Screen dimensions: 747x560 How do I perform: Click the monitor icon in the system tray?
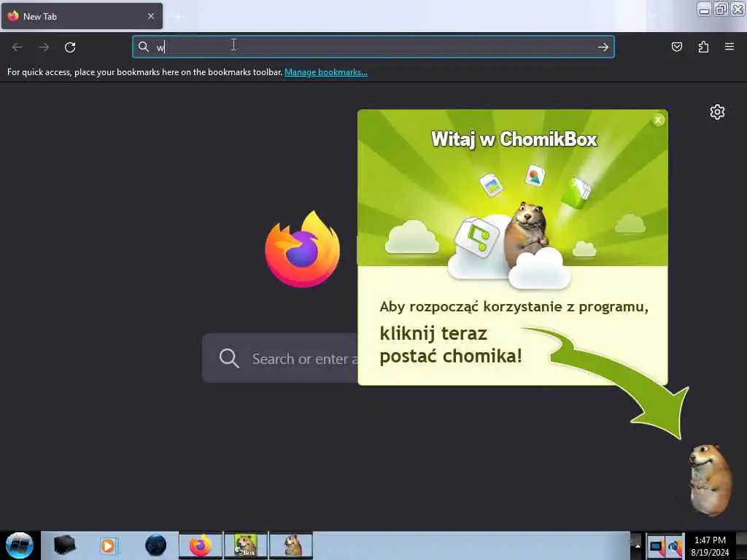(x=656, y=547)
